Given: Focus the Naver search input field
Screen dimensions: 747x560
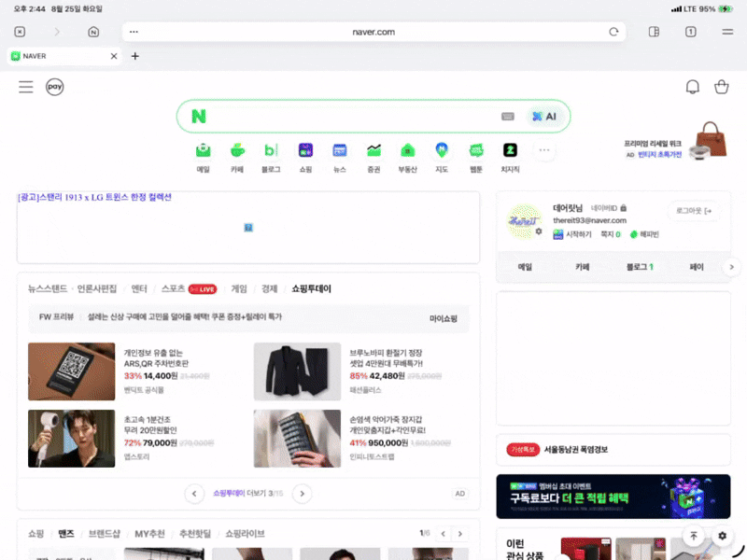Looking at the screenshot, I should (353, 117).
